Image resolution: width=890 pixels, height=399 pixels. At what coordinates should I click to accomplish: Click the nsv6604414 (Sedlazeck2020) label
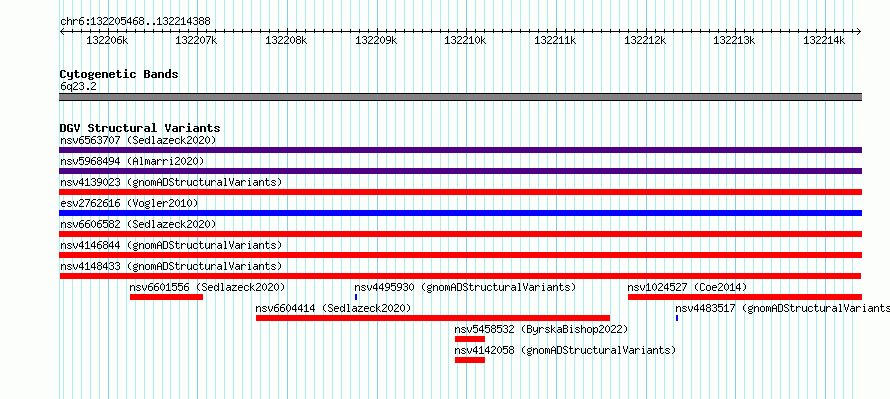coord(333,308)
